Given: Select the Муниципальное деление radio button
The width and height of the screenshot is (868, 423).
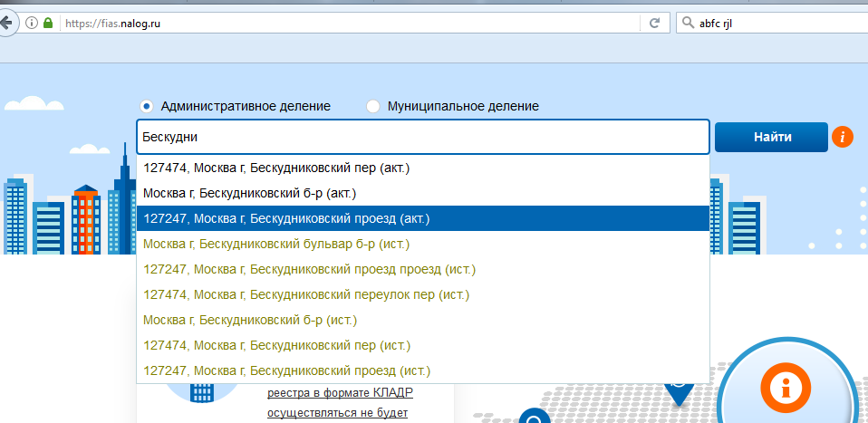Looking at the screenshot, I should coord(372,106).
